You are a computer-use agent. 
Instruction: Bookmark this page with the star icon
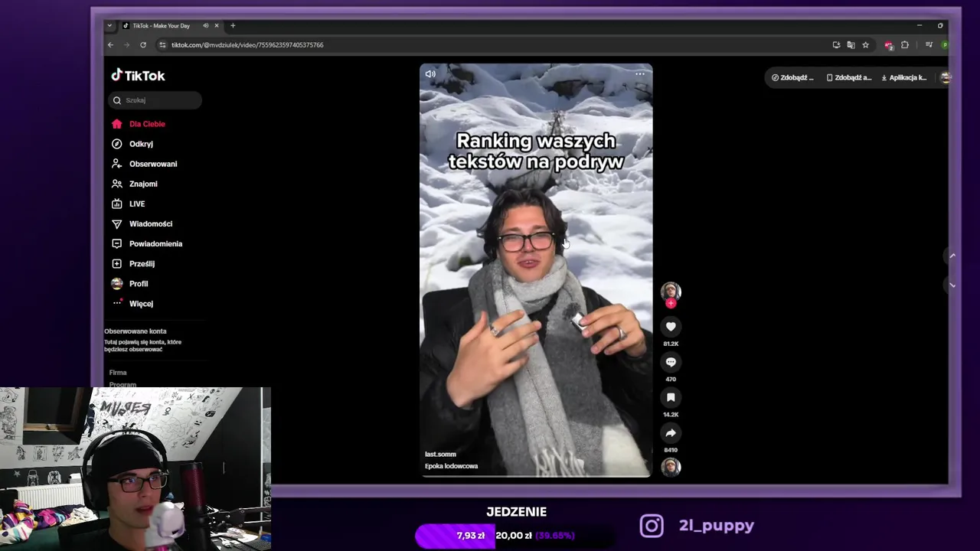(x=866, y=45)
